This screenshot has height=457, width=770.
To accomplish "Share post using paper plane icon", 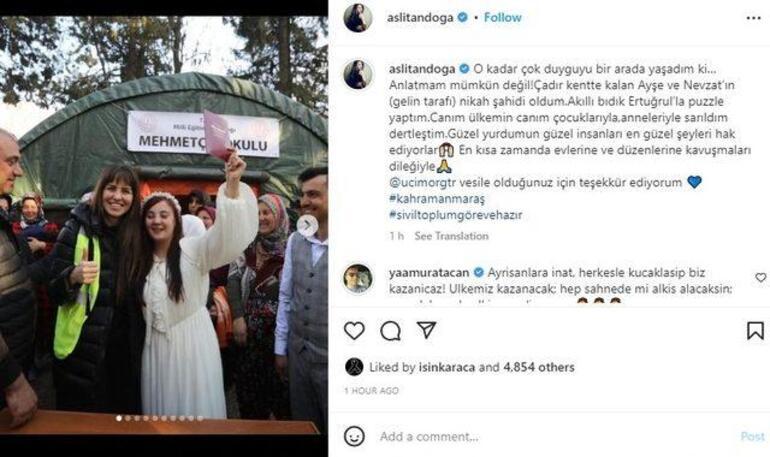I will coord(426,330).
